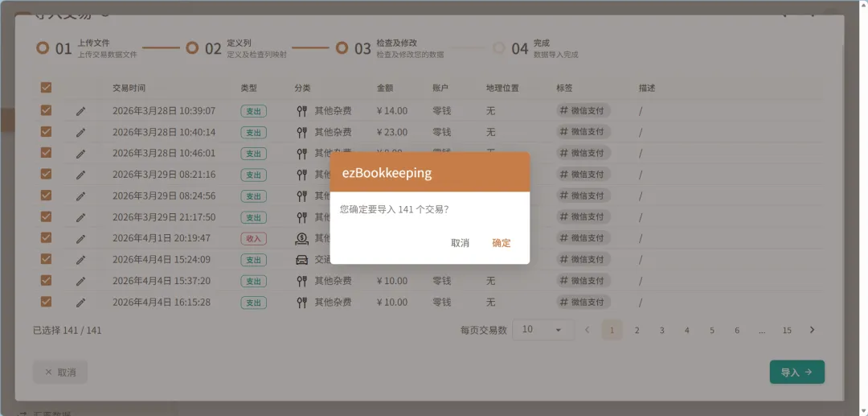
Task: Click the 标签 column header
Action: point(565,88)
